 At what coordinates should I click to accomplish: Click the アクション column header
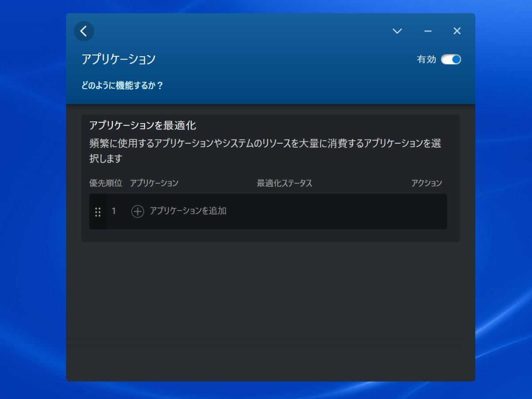(x=426, y=183)
